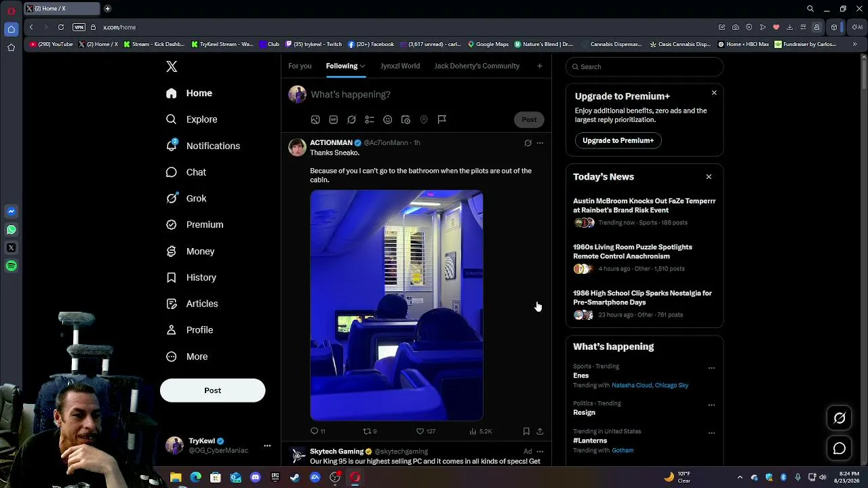Switch to the Jynxzi World tab

(x=400, y=66)
